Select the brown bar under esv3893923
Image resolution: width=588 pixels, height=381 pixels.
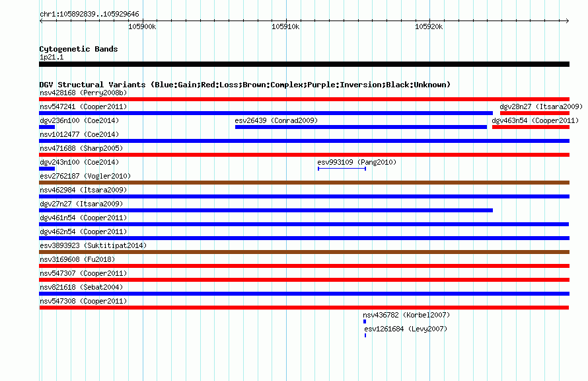[304, 252]
